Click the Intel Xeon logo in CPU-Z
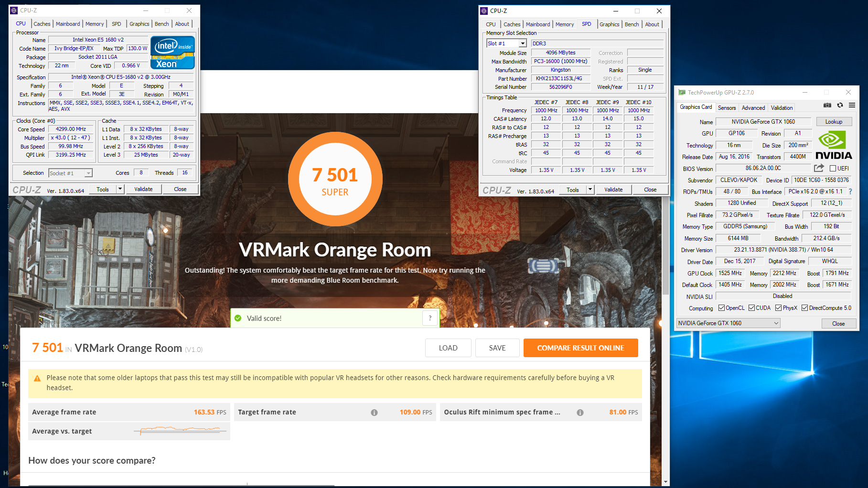 tap(173, 53)
